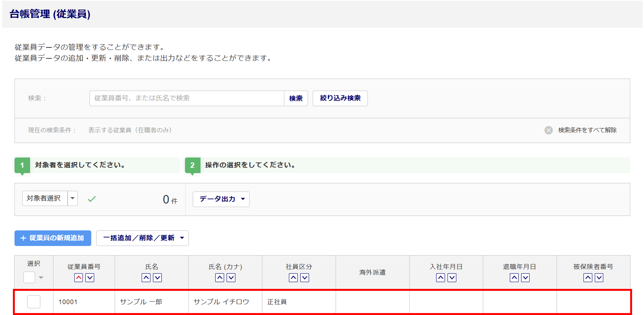Click the 検索 button
The image size is (644, 315).
(296, 98)
